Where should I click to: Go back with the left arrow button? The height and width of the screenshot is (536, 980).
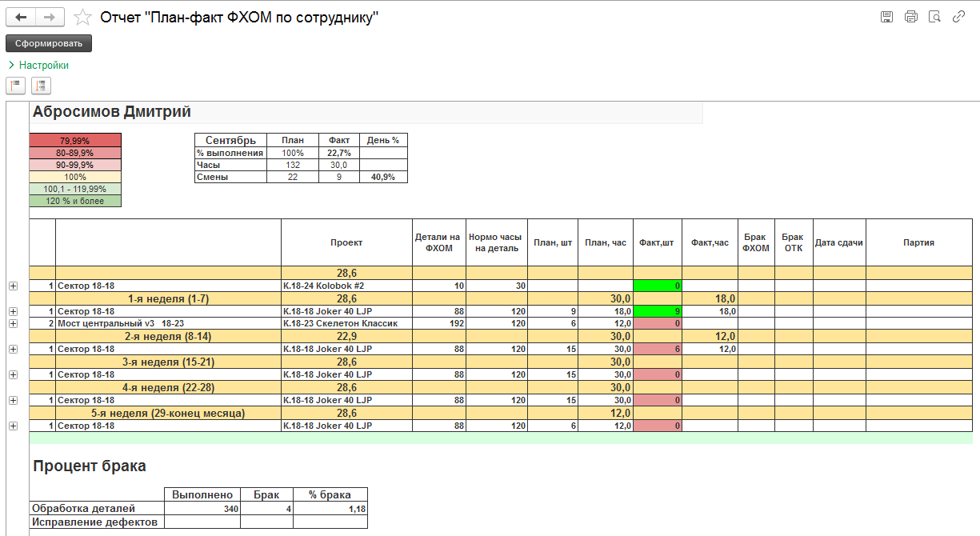click(x=22, y=17)
